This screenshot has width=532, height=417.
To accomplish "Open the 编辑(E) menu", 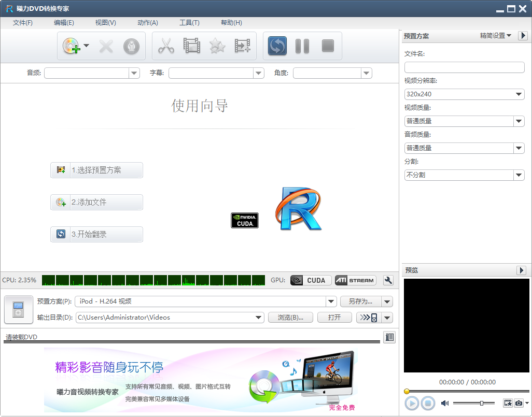I will (x=64, y=23).
